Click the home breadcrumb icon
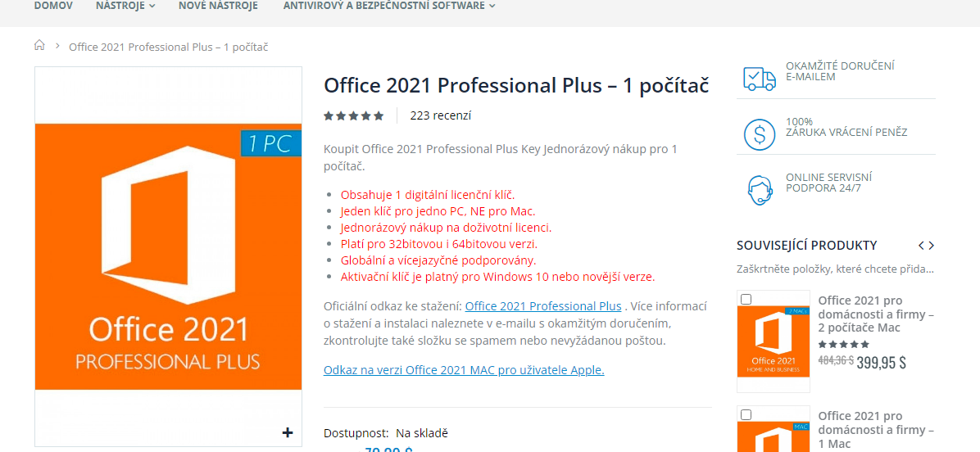The height and width of the screenshot is (452, 980). [x=39, y=46]
